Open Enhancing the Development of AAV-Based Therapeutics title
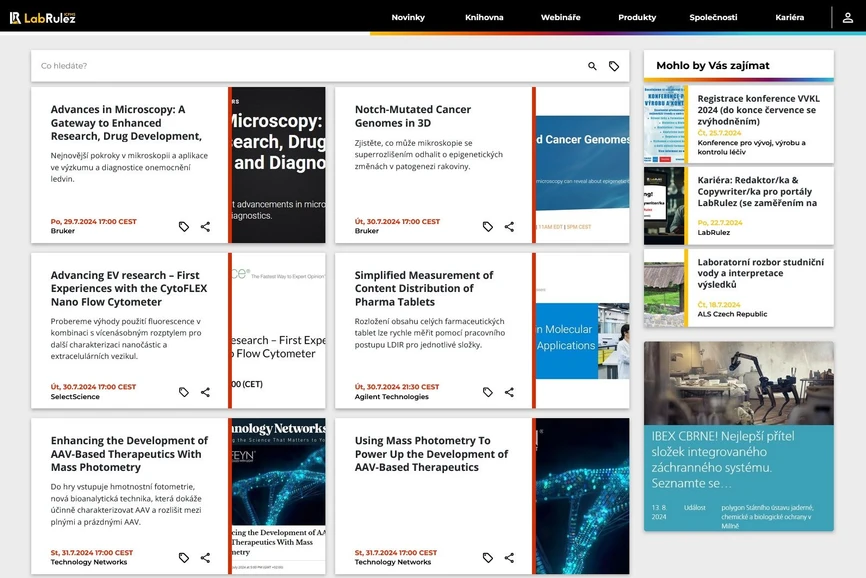 click(129, 454)
